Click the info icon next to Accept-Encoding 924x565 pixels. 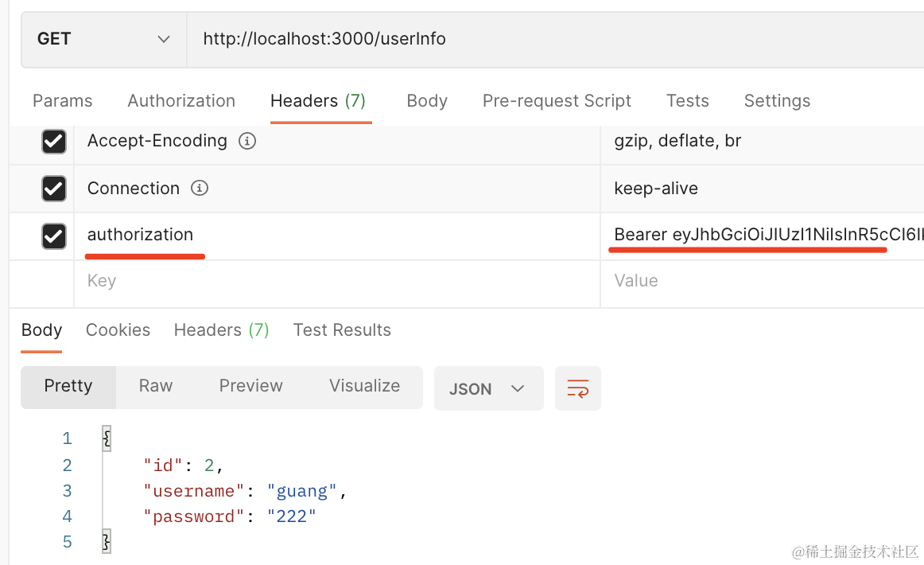pyautogui.click(x=248, y=142)
